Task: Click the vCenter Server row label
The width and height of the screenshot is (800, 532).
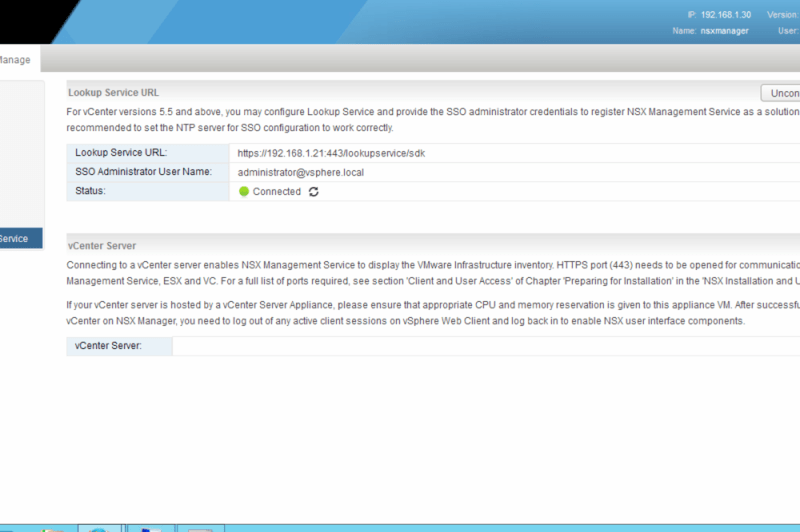Action: click(x=108, y=346)
